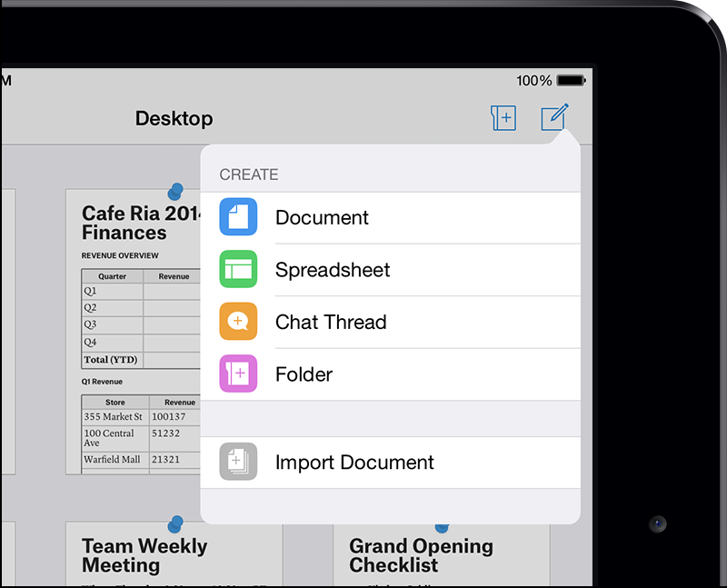Open Cafe Ria Finances document
The image size is (727, 588).
point(134,332)
